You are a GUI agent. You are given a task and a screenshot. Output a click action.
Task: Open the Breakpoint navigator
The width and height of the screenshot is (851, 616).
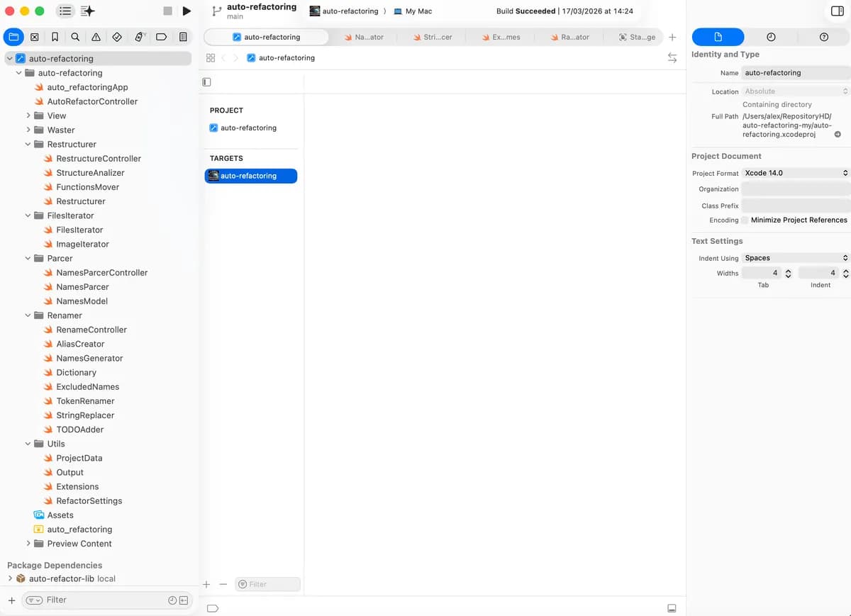tap(161, 37)
